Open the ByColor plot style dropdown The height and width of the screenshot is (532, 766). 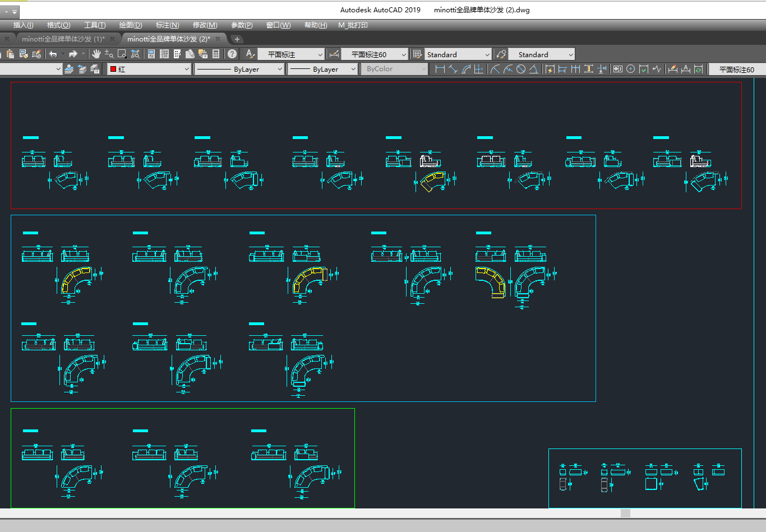point(395,69)
